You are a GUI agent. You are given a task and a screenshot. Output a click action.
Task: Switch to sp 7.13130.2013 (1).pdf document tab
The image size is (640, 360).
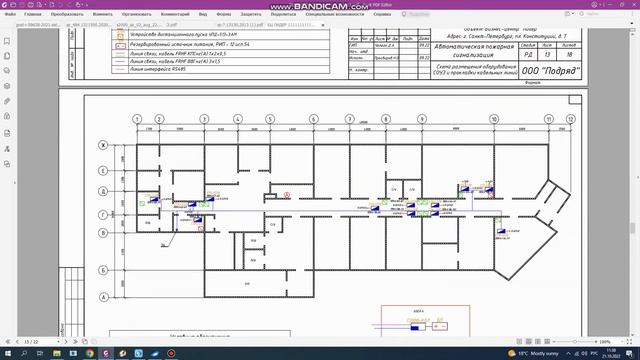pos(240,25)
